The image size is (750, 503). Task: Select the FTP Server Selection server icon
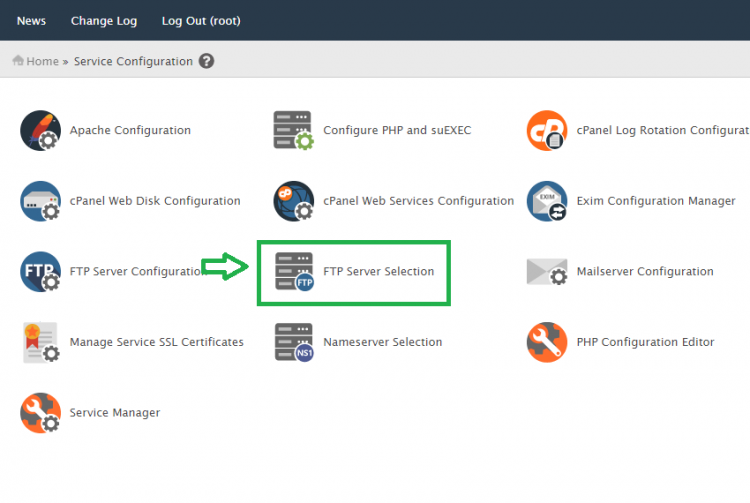pyautogui.click(x=294, y=272)
